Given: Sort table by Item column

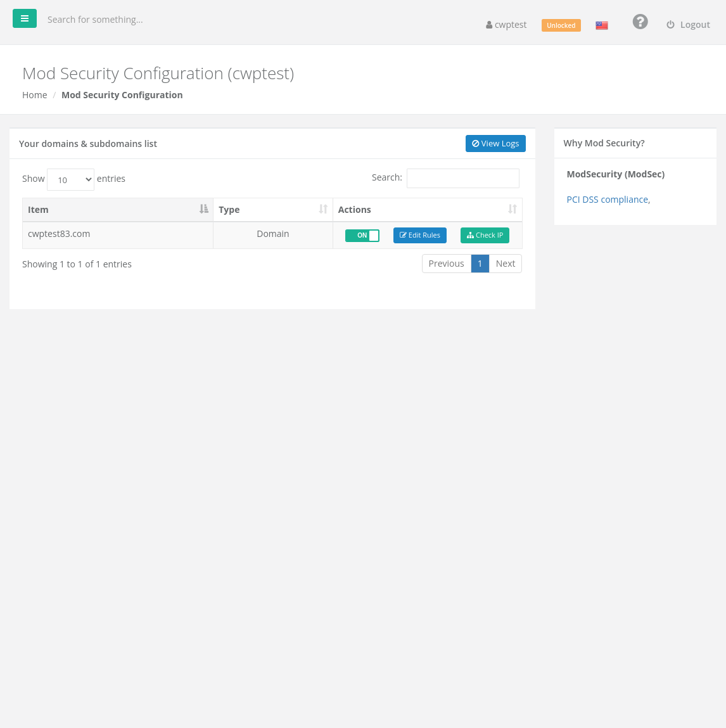Looking at the screenshot, I should [117, 210].
